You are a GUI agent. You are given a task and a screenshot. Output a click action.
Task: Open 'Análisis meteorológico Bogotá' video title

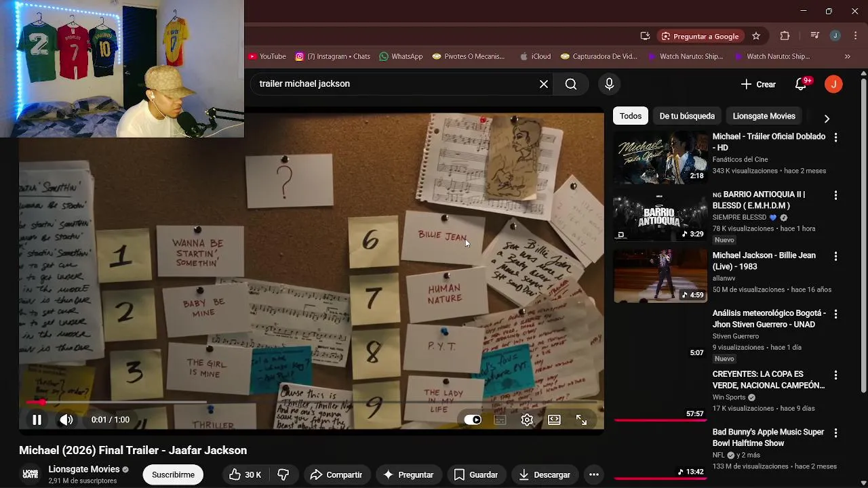[x=769, y=319]
